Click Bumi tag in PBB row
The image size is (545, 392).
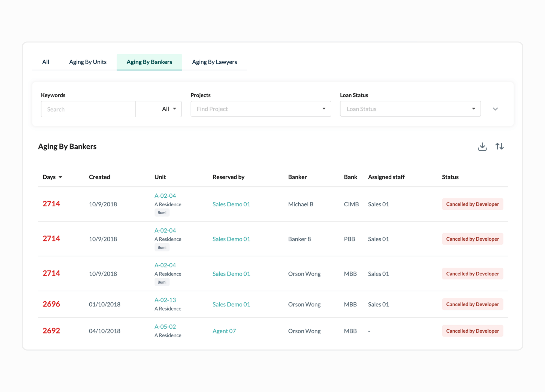(162, 247)
